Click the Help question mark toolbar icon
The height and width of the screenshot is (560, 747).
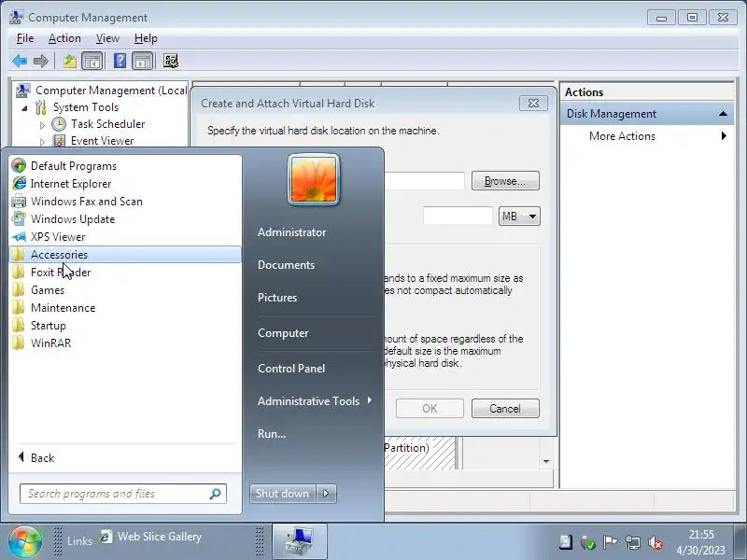[120, 61]
